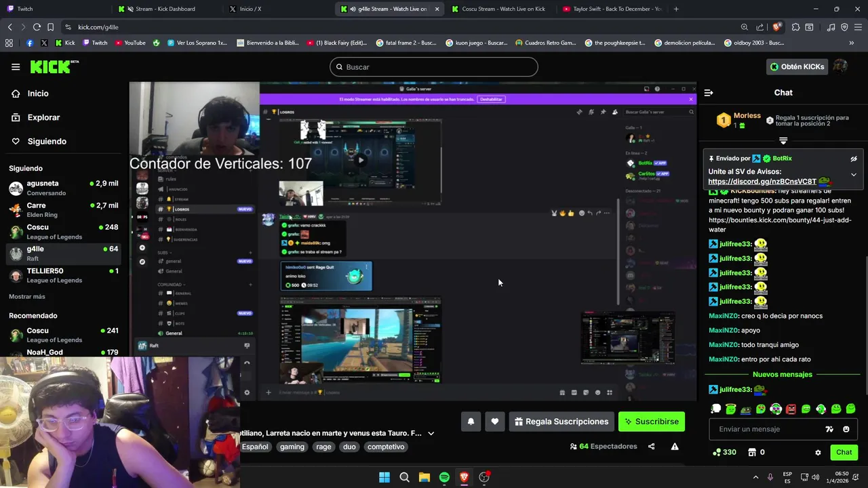
Task: Collapse the chat panel arrow icon
Action: [708, 93]
